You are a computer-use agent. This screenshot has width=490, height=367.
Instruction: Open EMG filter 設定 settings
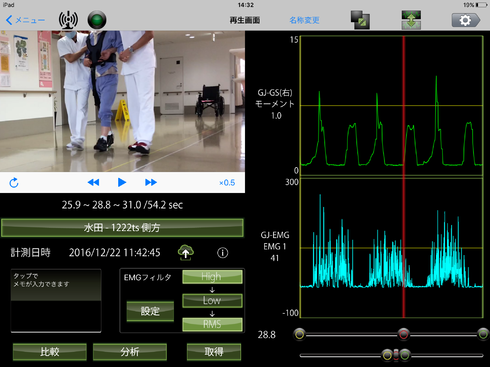pyautogui.click(x=150, y=311)
